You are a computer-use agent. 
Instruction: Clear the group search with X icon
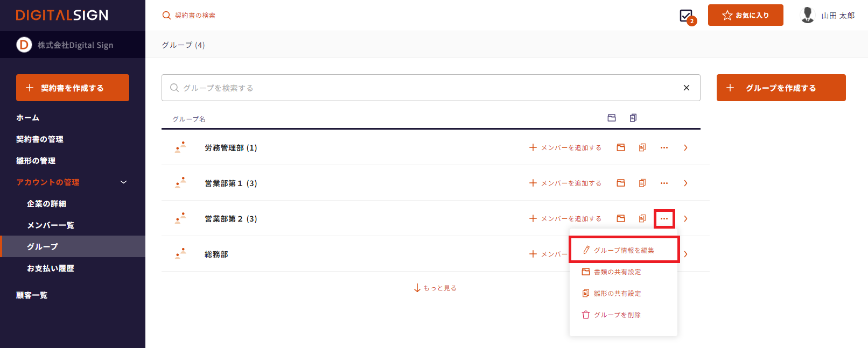tap(687, 88)
